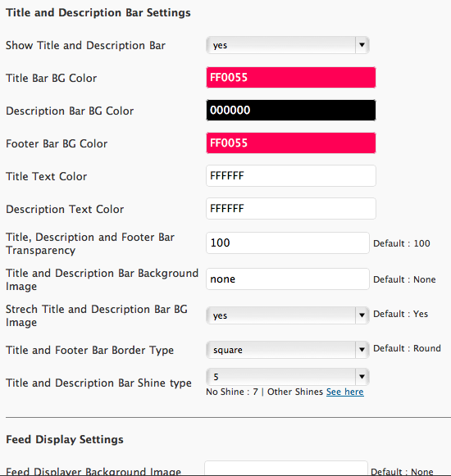The image size is (451, 476).
Task: Click the Feed Display Settings heading
Action: [x=65, y=440]
